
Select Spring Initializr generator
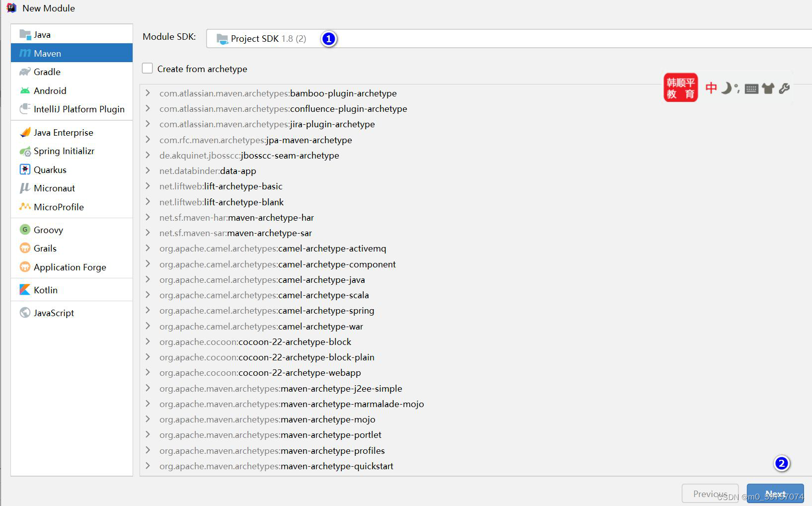(x=72, y=151)
